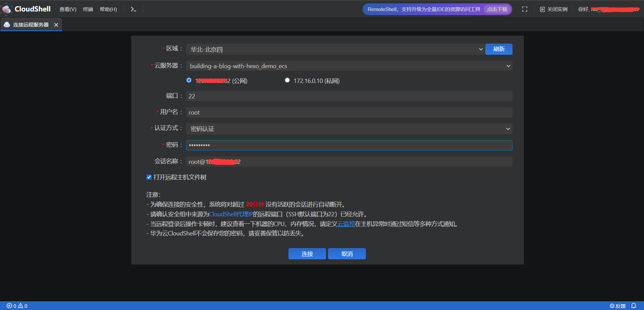This screenshot has height=310, width=644.
Task: Select the 172.16.0.10 私网 radio button
Action: click(x=287, y=80)
